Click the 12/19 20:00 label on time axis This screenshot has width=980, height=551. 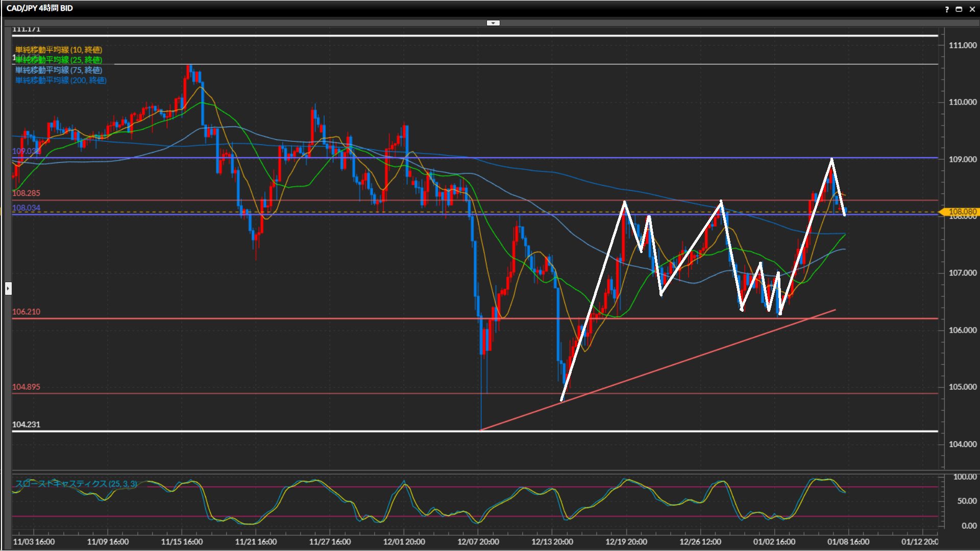pos(626,542)
